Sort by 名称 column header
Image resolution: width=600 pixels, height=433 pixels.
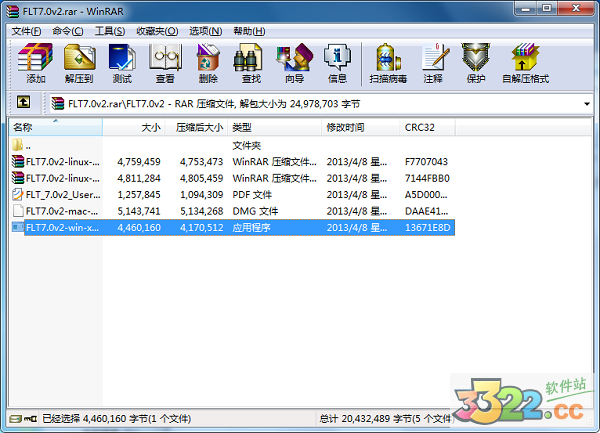pos(56,127)
